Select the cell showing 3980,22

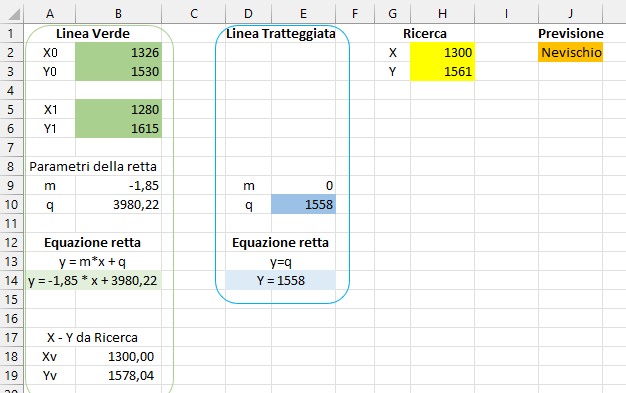(118, 204)
